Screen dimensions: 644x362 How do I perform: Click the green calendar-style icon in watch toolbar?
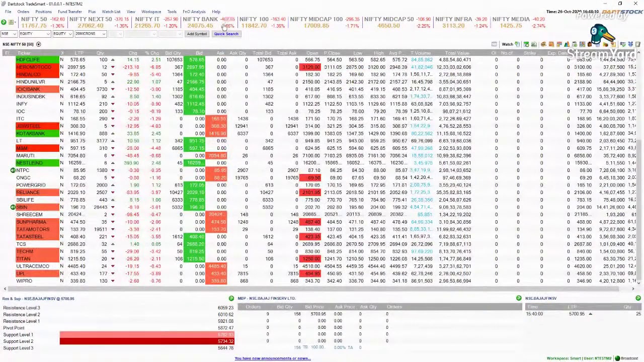tap(526, 44)
